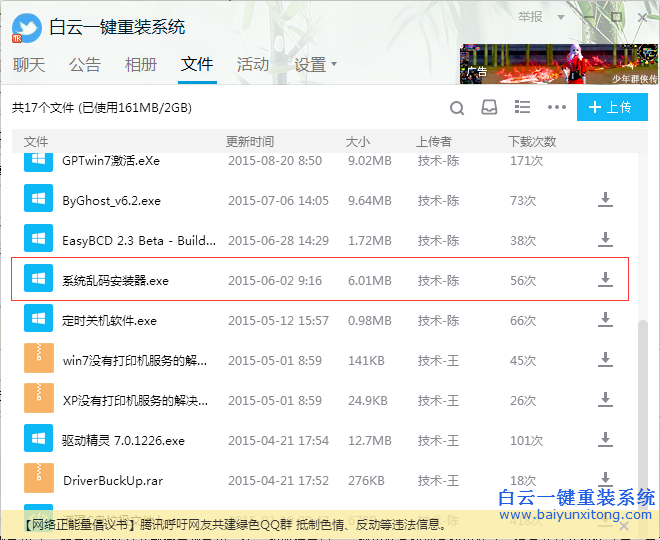Download DriverBuckUp.rar via its download arrow
660x540 pixels.
[605, 480]
